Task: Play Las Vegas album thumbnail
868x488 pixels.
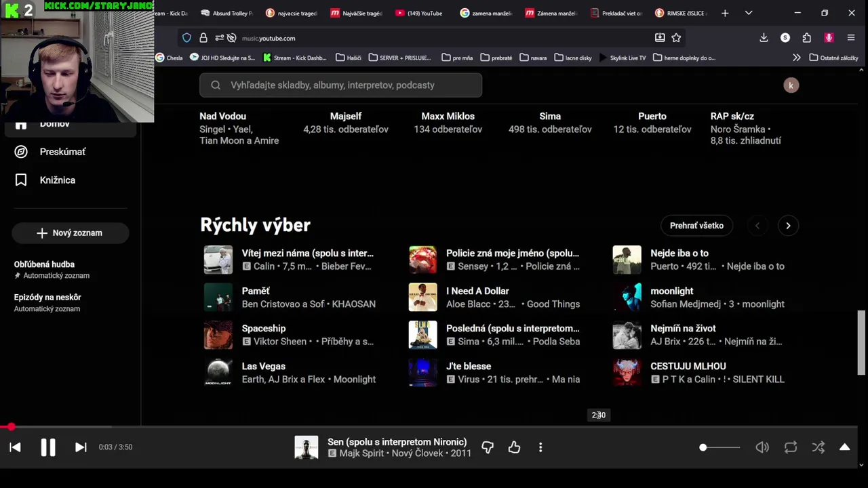Action: [218, 373]
